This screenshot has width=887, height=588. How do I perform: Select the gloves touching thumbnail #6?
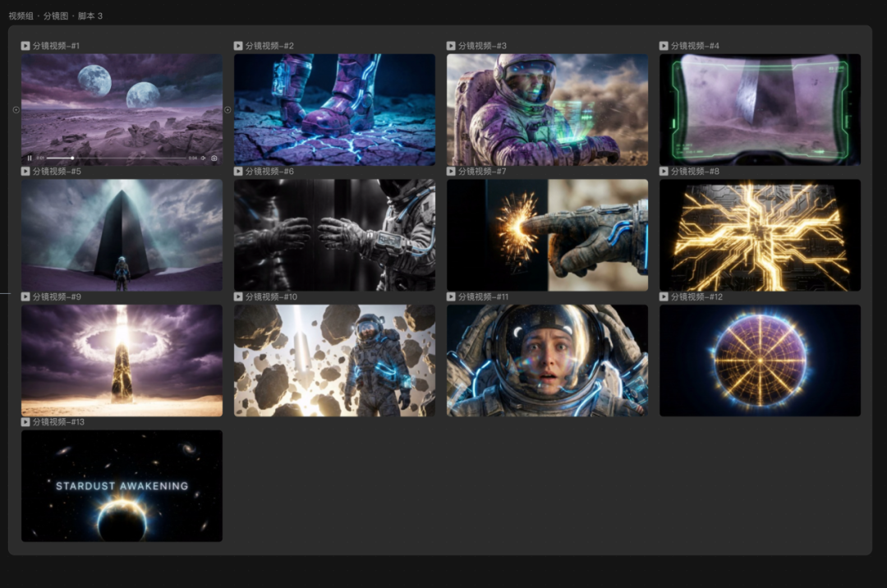(334, 235)
